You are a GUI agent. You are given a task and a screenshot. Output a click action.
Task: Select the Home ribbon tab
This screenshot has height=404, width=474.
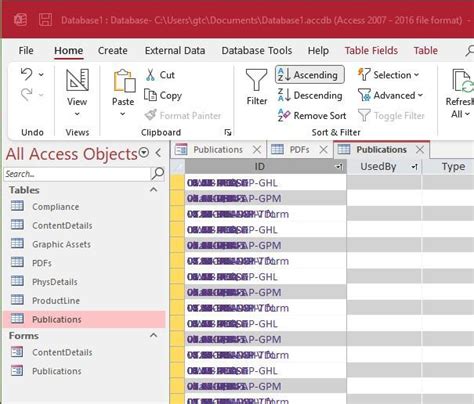pos(69,51)
